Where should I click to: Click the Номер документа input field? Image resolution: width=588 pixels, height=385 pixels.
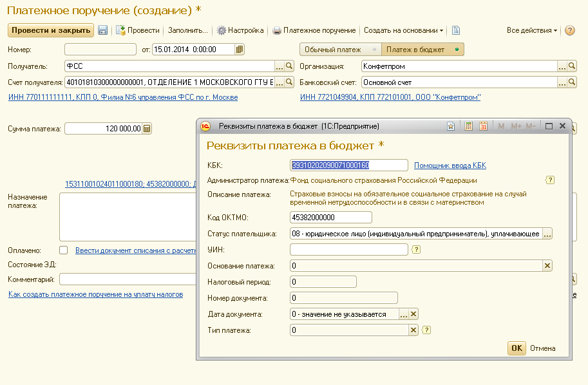click(343, 297)
